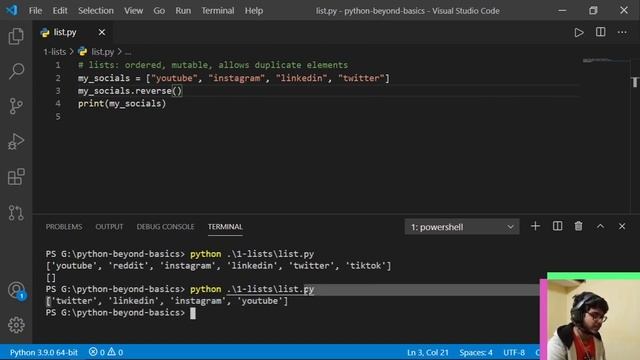Split the terminal panel

point(557,226)
